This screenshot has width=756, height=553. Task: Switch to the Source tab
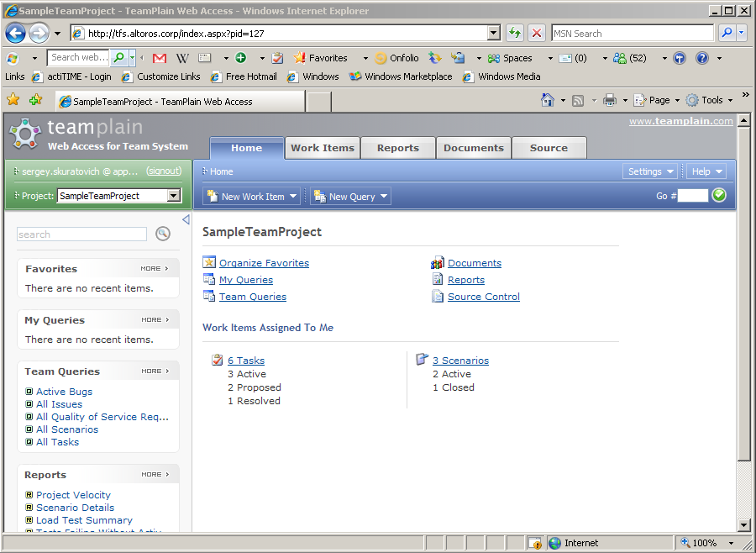click(x=549, y=148)
